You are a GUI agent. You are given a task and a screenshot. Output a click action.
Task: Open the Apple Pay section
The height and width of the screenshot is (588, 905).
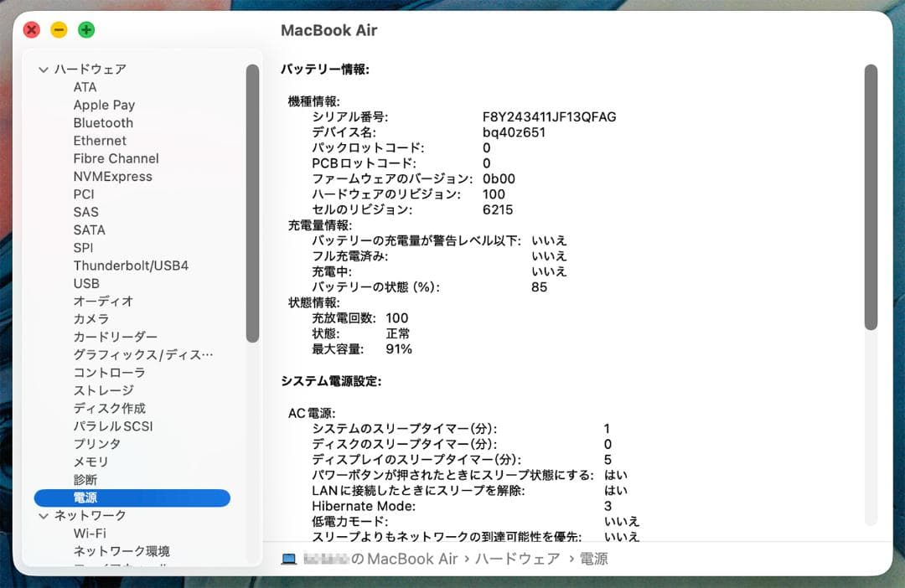coord(104,105)
